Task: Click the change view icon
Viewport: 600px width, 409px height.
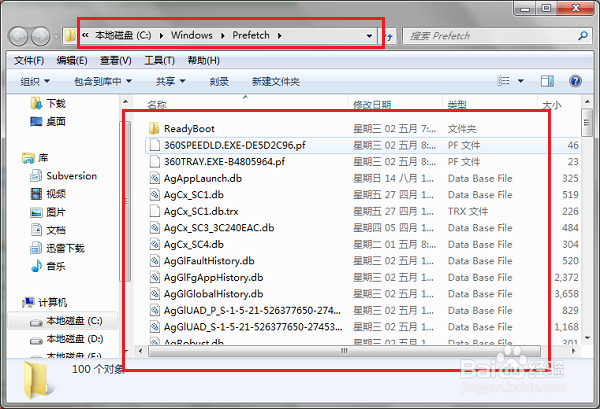Action: [x=503, y=81]
